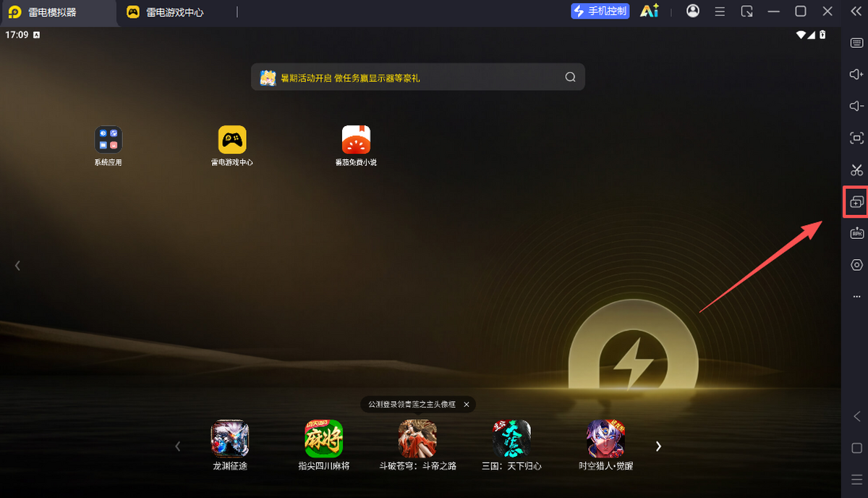Click the 龙渊征途 label text
868x498 pixels.
tap(230, 466)
